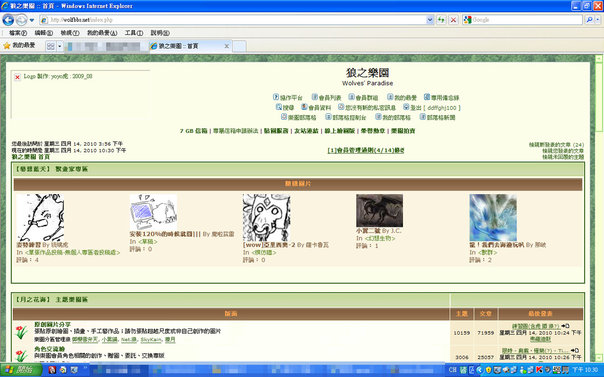Close the 狼之樂園 :: 首頁 tab
This screenshot has height=377, width=604.
[x=226, y=46]
